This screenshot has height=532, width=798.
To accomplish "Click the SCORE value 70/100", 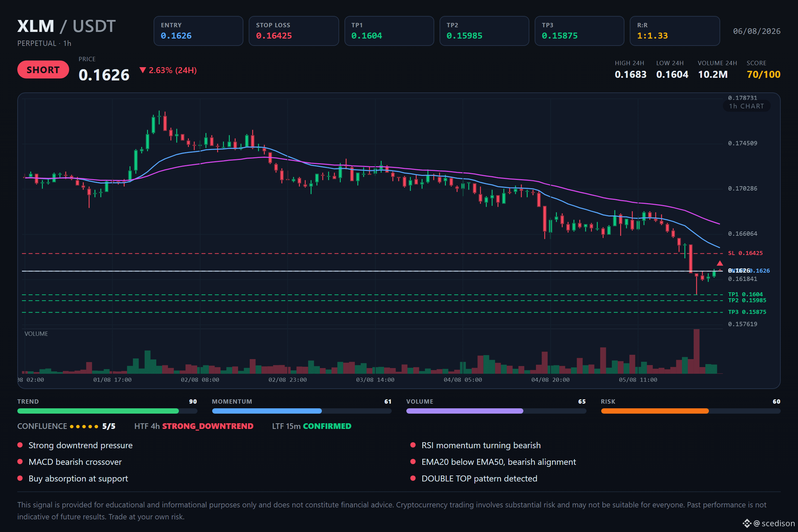I will pos(763,74).
